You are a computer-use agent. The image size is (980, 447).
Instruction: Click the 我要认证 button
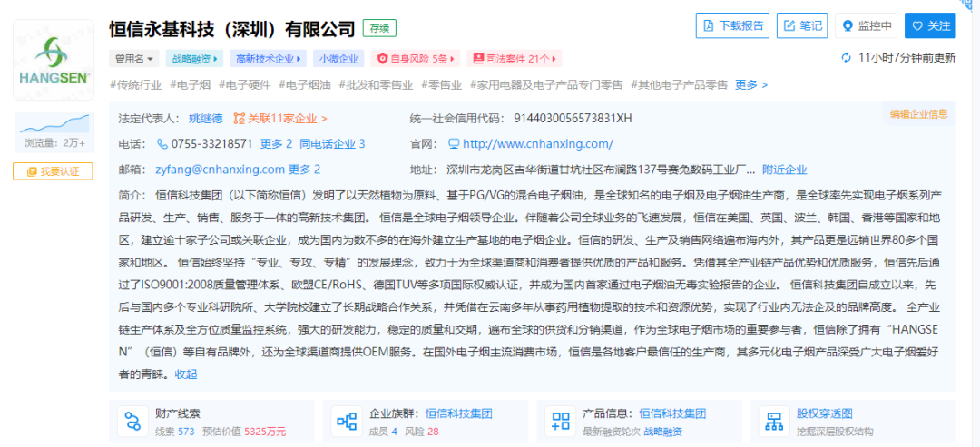pos(54,171)
